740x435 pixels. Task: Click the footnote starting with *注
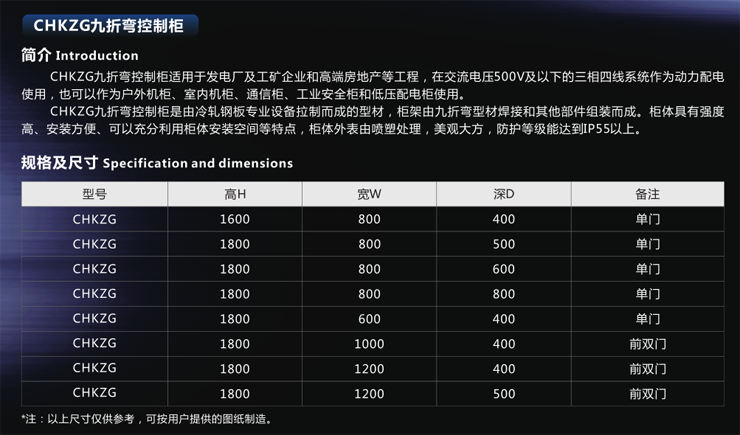pos(147,418)
